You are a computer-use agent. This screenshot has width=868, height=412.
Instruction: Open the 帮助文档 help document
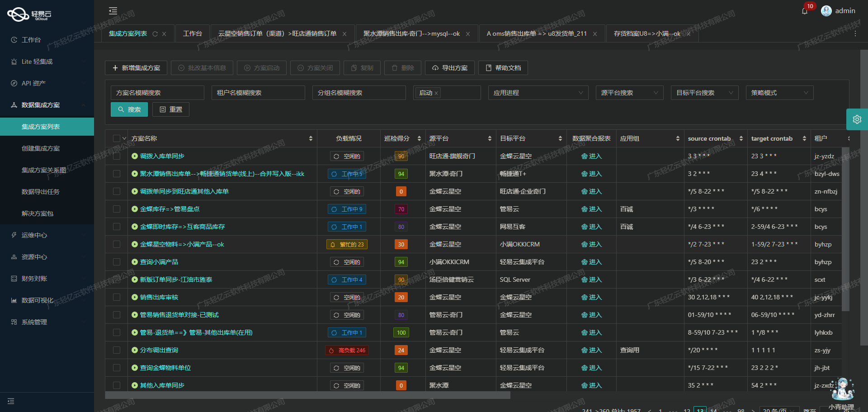tap(503, 68)
